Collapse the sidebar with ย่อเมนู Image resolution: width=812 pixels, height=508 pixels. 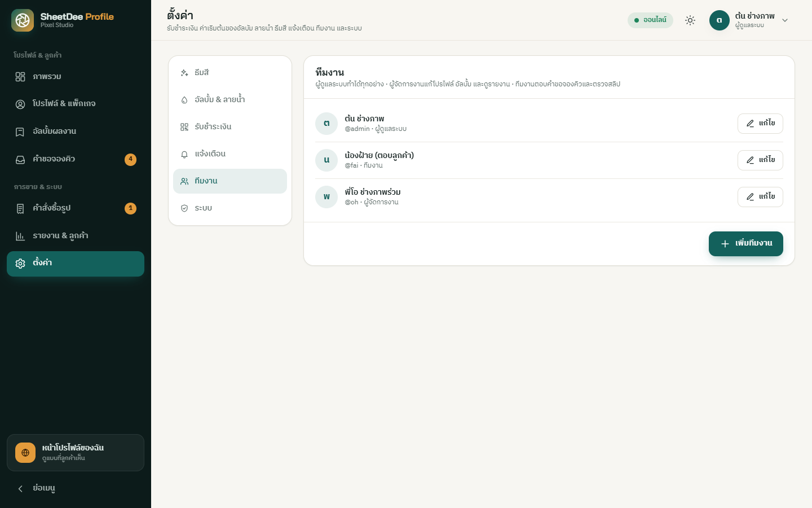(76, 488)
